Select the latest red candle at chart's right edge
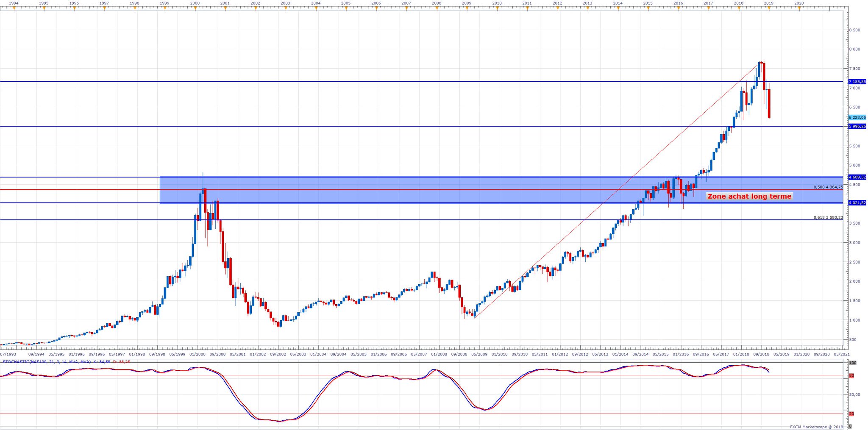The image size is (868, 430). coord(769,103)
